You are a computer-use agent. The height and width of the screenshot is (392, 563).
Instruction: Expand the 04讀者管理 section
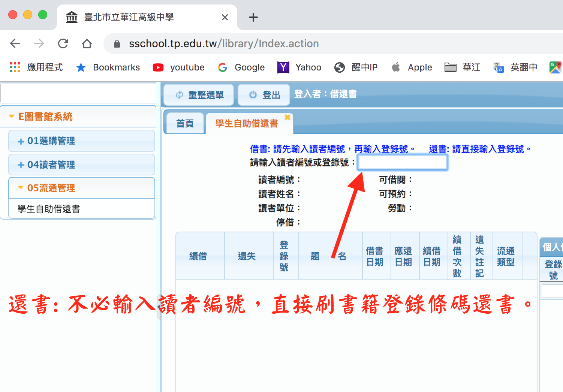82,165
